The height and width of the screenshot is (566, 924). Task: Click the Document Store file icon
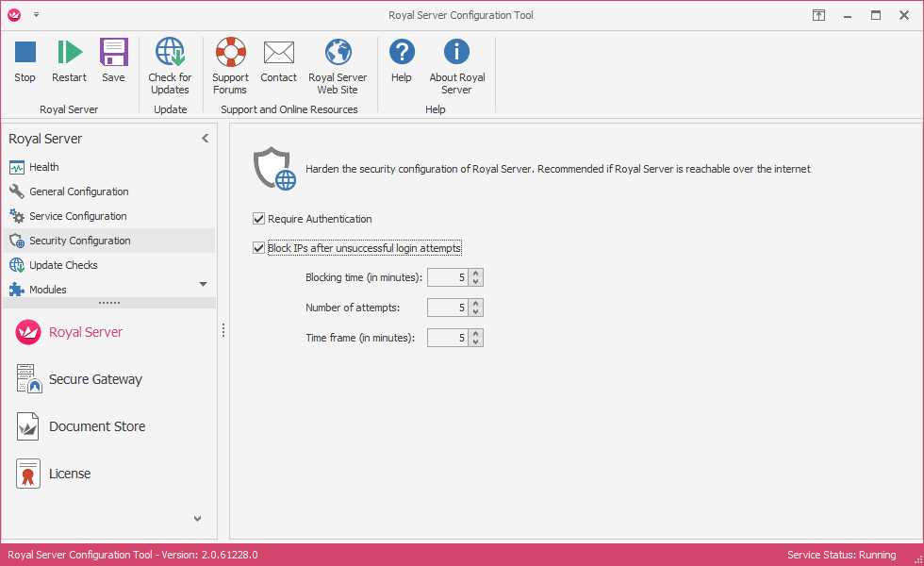click(x=27, y=426)
